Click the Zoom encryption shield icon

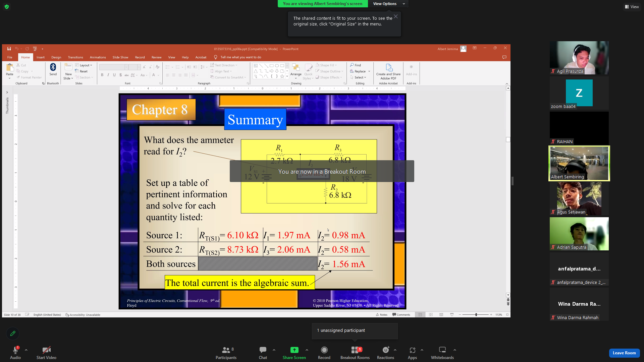click(x=7, y=7)
